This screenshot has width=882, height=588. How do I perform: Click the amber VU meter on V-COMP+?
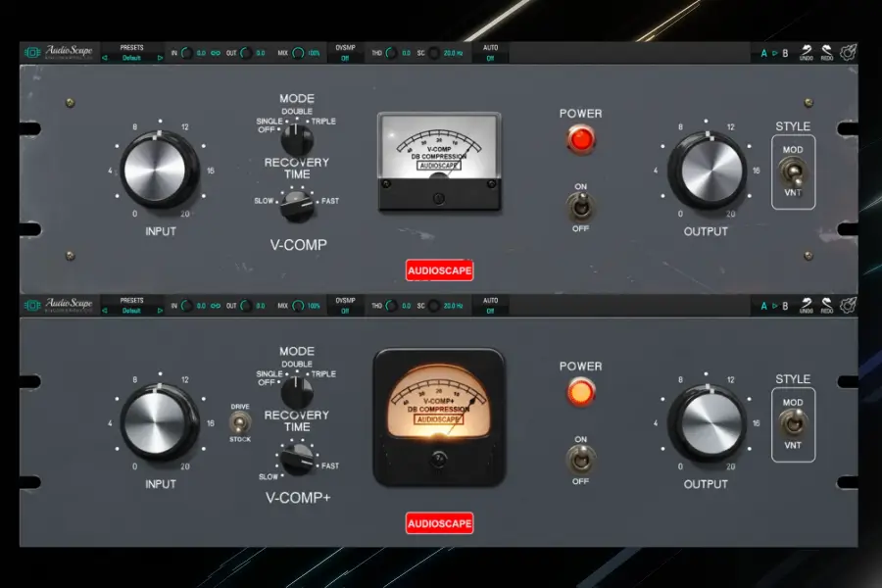point(439,416)
